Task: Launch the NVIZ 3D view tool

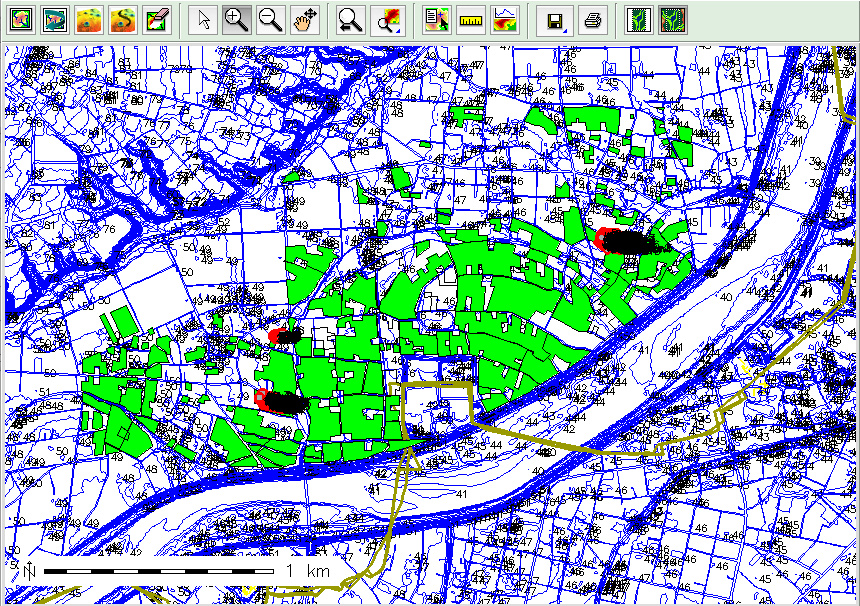Action: (89, 20)
